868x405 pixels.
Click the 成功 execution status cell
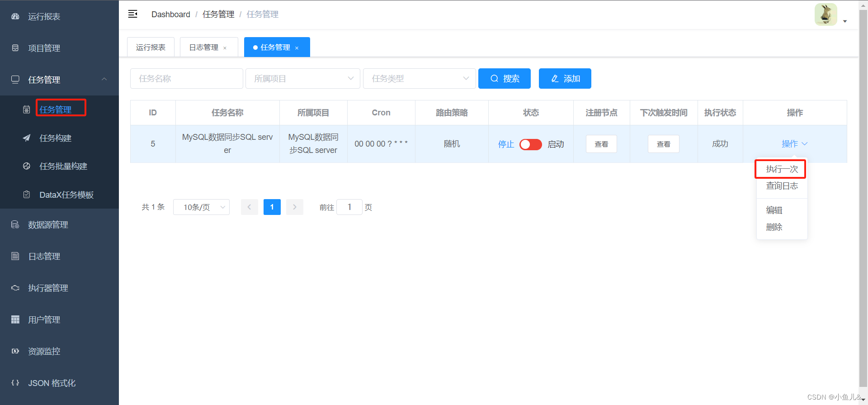click(720, 144)
